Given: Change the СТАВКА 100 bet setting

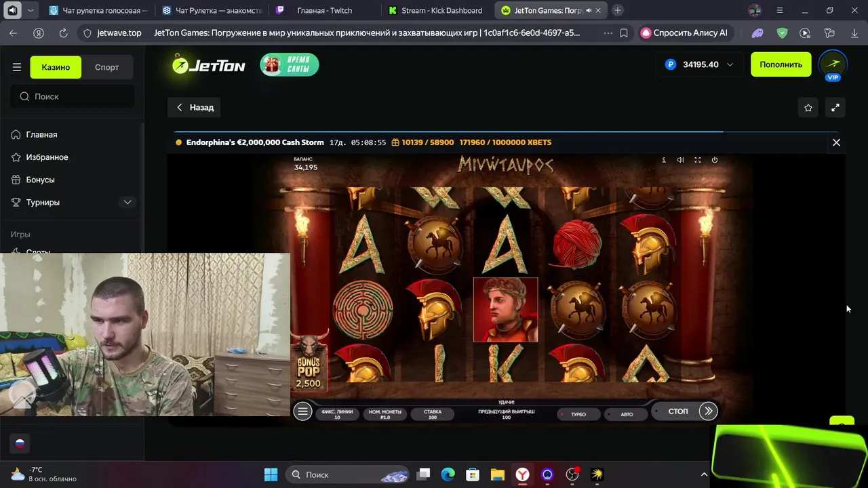Looking at the screenshot, I should point(432,414).
